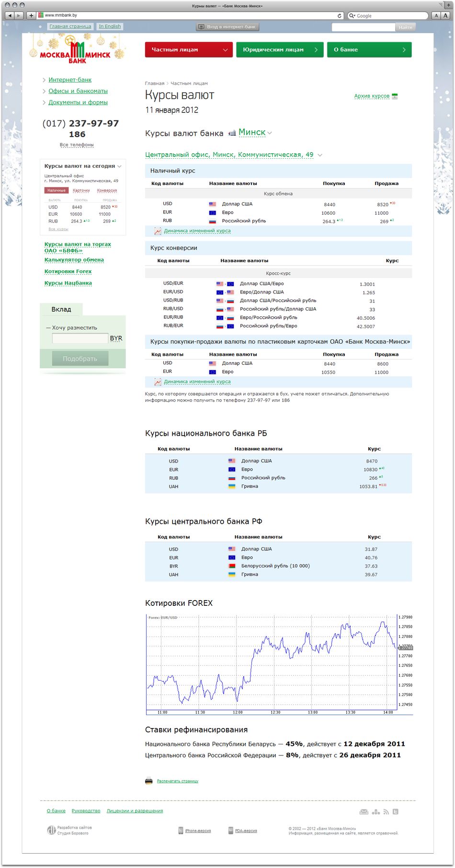Click the Распечатать страницу link

[178, 781]
